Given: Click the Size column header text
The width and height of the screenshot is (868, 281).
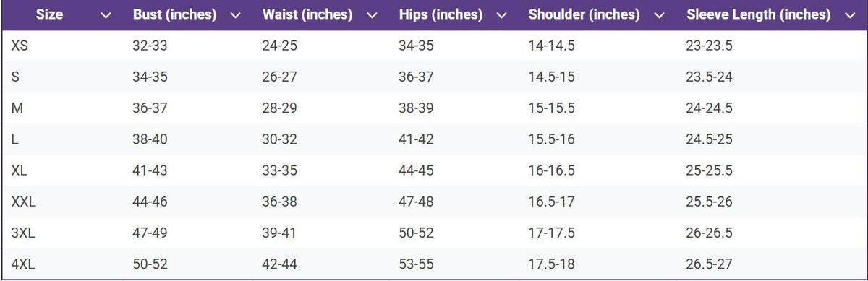Looking at the screenshot, I should [x=50, y=14].
